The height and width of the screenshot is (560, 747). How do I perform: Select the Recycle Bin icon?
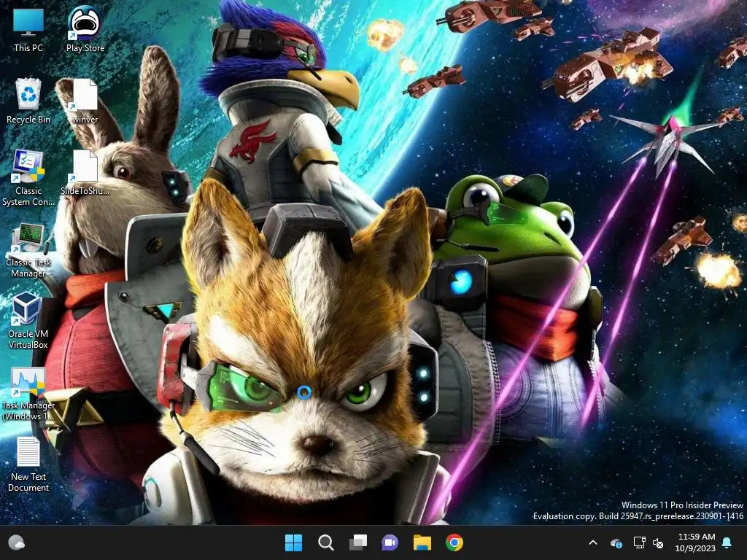(28, 101)
